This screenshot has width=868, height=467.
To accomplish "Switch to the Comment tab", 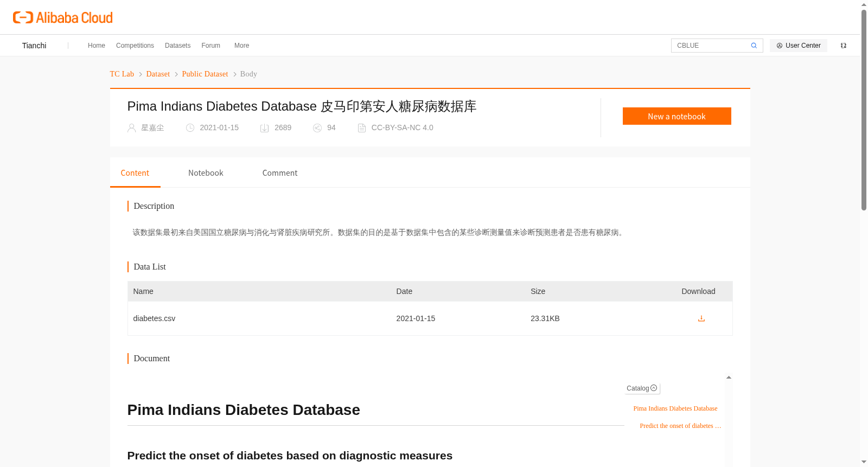I will coord(280,173).
